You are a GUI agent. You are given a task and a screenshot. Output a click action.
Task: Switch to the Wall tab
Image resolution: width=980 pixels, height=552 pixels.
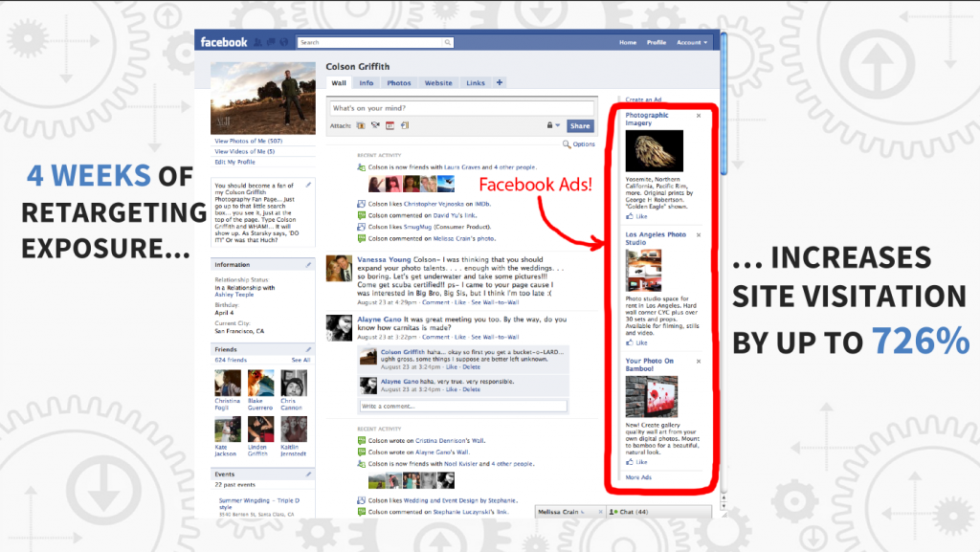click(x=339, y=83)
